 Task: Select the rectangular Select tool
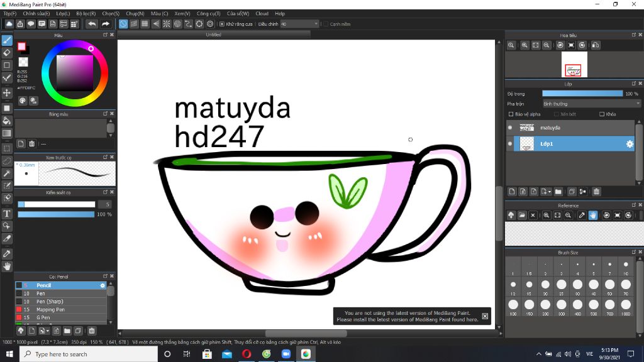coord(7,148)
